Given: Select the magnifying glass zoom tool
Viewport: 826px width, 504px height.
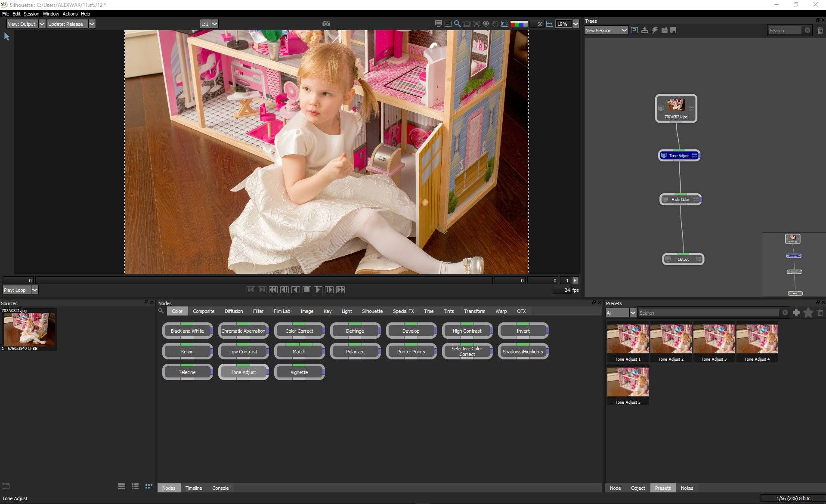Looking at the screenshot, I should point(458,24).
